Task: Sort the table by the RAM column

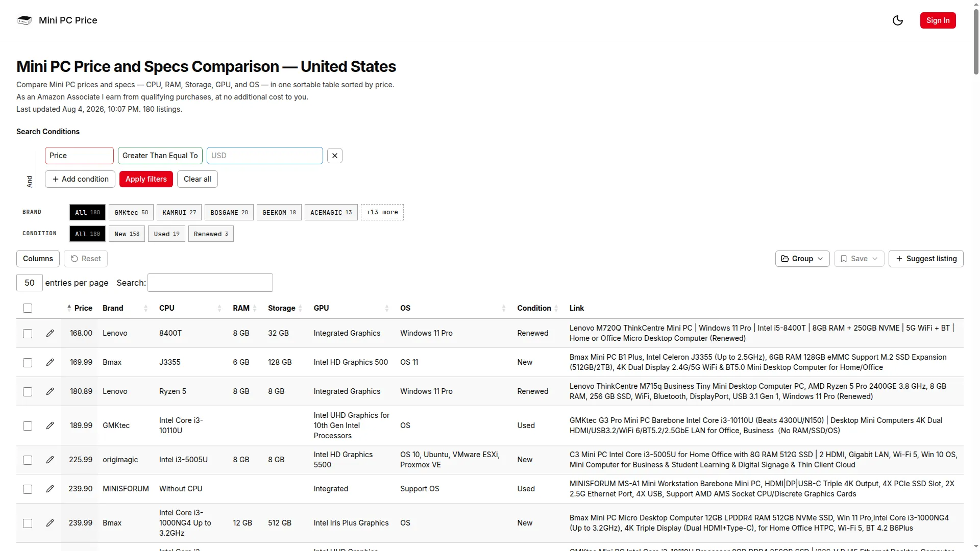Action: [244, 308]
